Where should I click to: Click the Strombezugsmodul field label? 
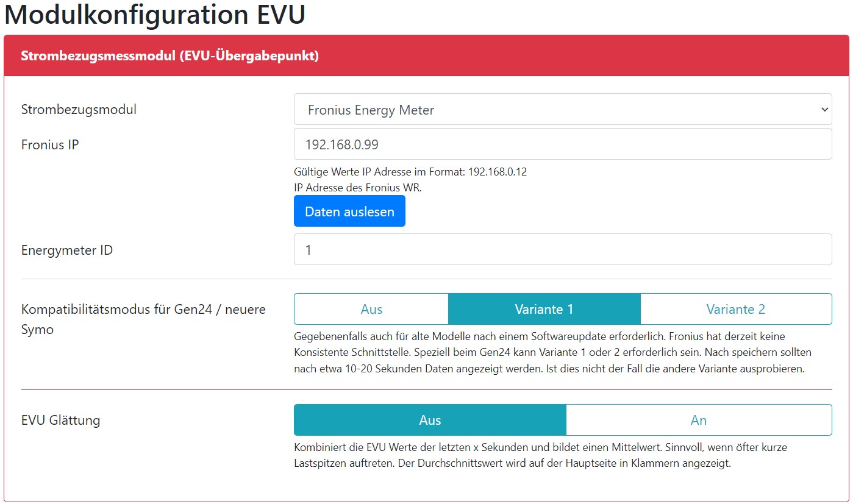pyautogui.click(x=79, y=110)
